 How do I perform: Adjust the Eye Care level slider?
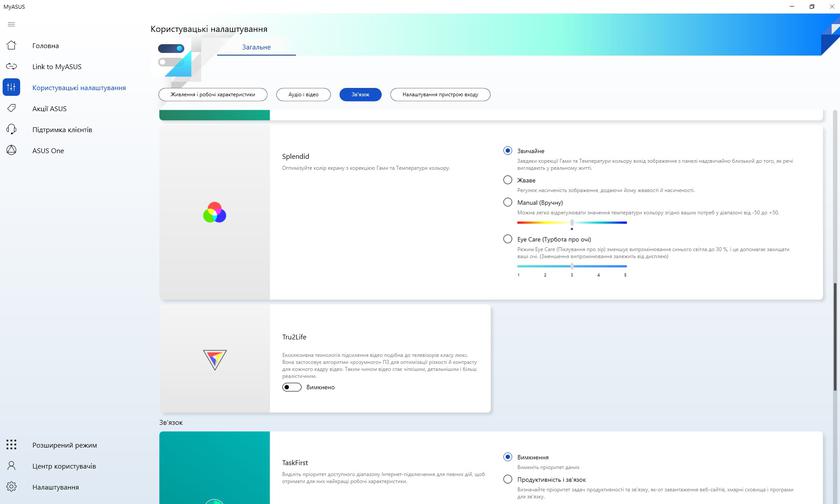572,266
